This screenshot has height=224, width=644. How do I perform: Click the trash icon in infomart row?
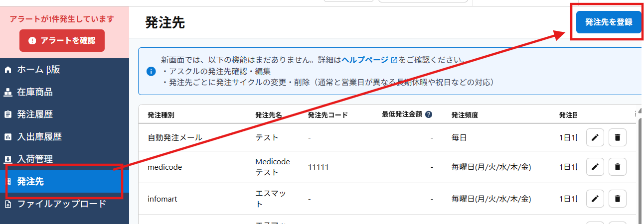click(x=617, y=199)
